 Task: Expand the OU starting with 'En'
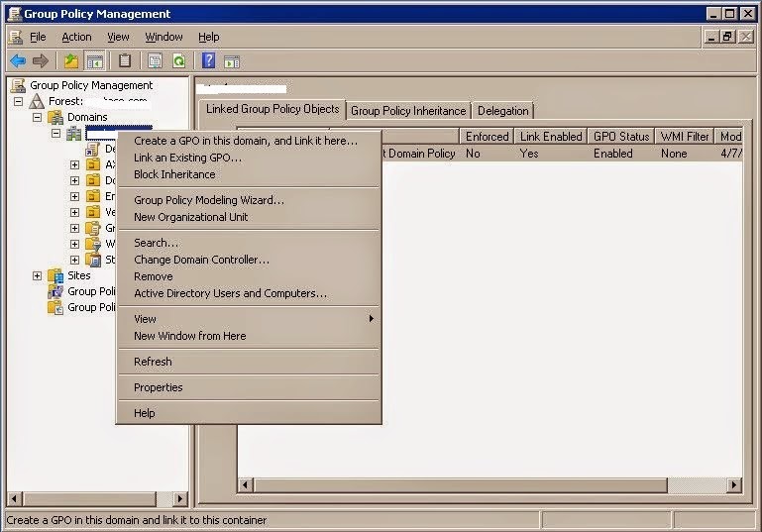coord(75,196)
